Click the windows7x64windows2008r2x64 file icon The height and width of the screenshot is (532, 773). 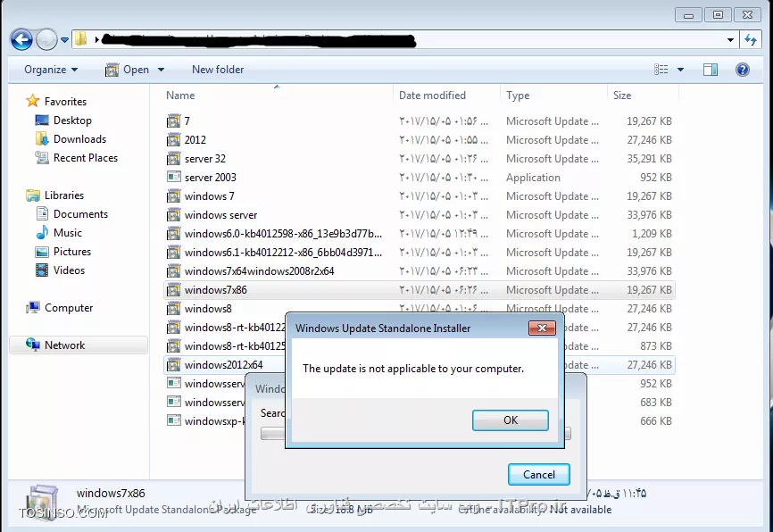(173, 270)
